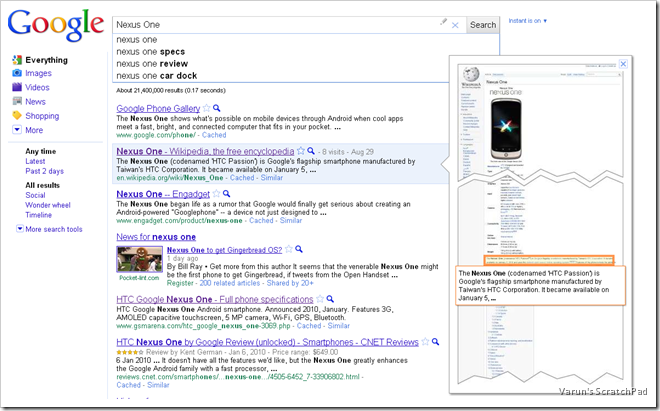This screenshot has height=411, width=660.
Task: Click highlighted Nexus One text snippet in preview
Action: pyautogui.click(x=540, y=286)
